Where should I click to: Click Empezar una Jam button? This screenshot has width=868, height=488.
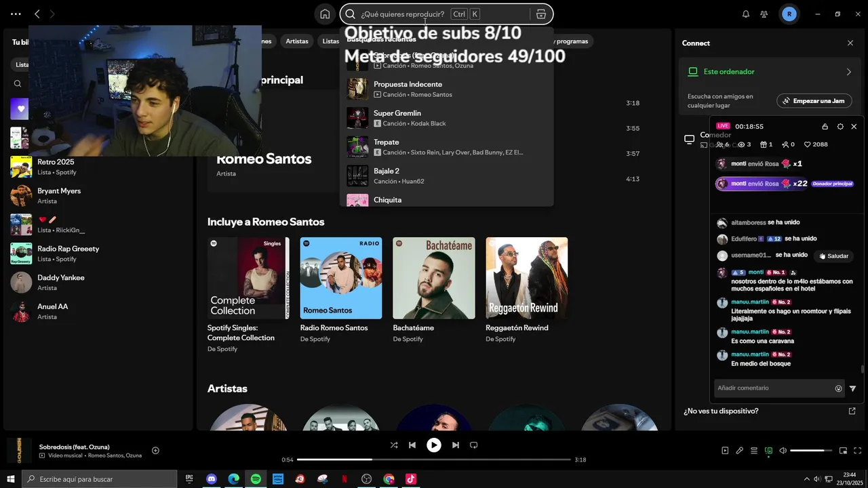(x=814, y=101)
